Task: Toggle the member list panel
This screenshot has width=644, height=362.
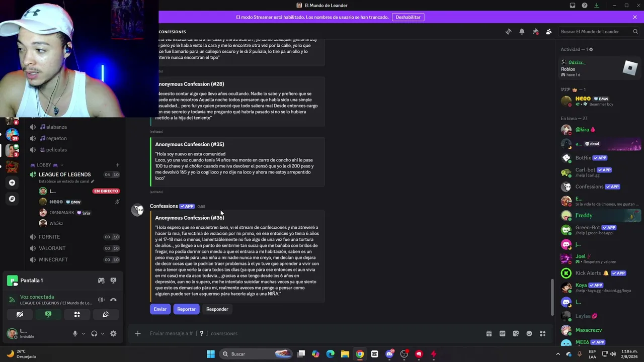Action: 549,32
